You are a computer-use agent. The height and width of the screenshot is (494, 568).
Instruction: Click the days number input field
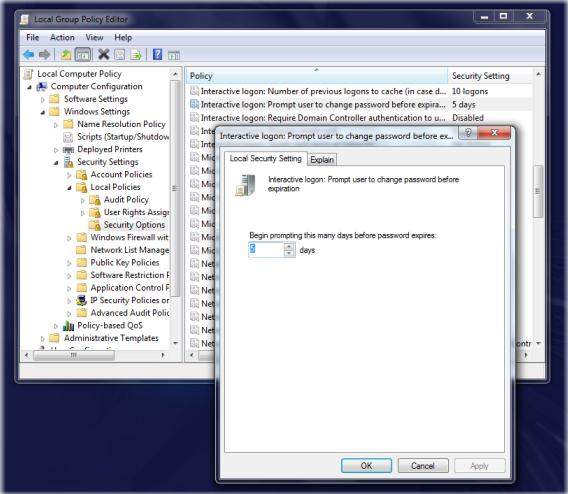coord(266,250)
